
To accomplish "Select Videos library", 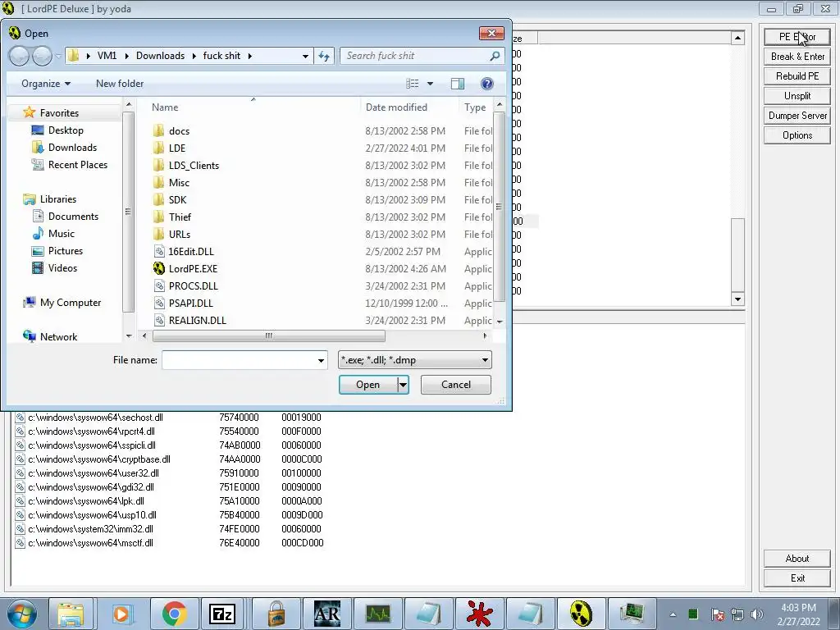I will tap(62, 268).
